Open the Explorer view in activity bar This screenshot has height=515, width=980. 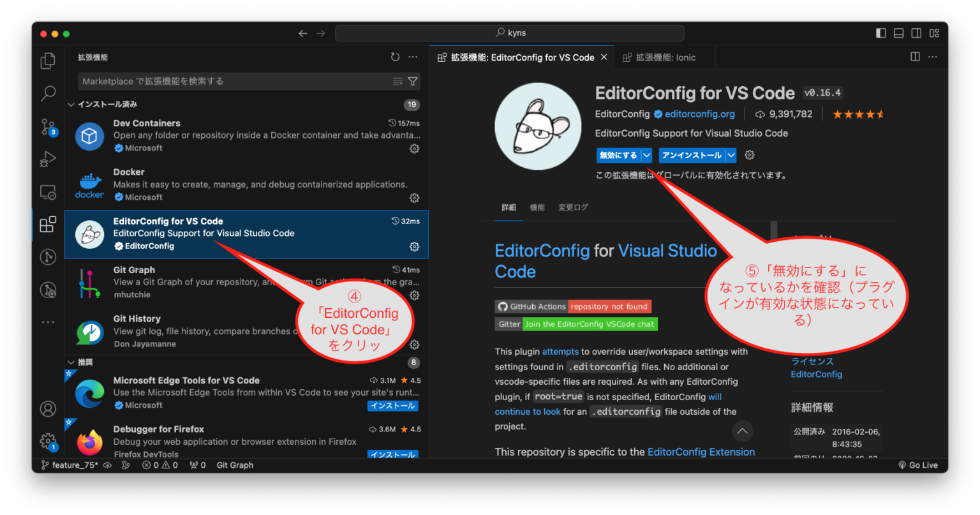[48, 61]
